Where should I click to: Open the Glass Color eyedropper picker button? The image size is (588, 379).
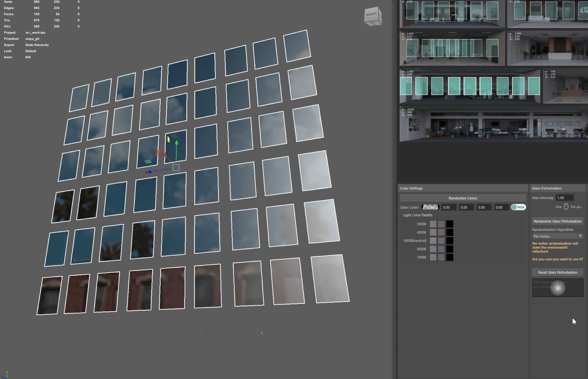click(430, 207)
